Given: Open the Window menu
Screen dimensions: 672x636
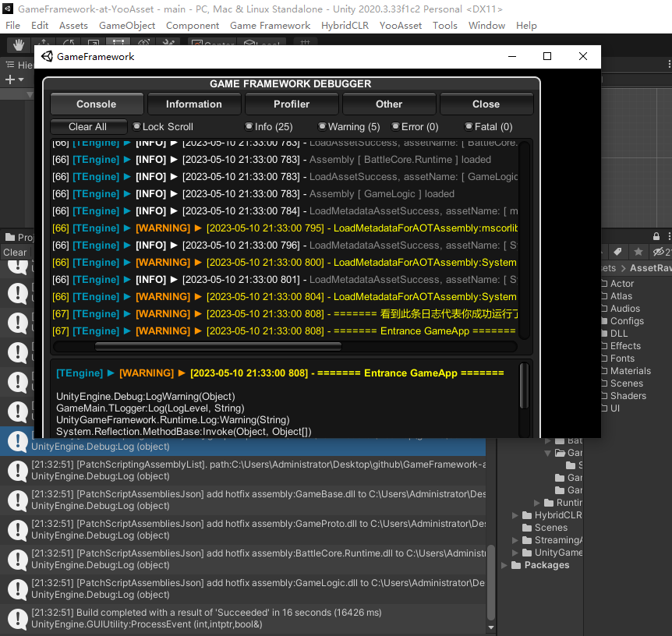Looking at the screenshot, I should [486, 26].
